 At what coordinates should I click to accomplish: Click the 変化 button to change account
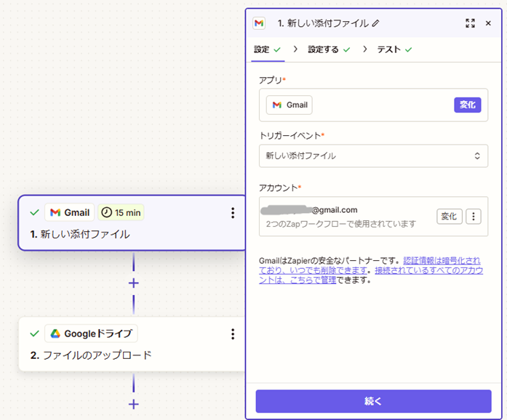click(x=449, y=217)
